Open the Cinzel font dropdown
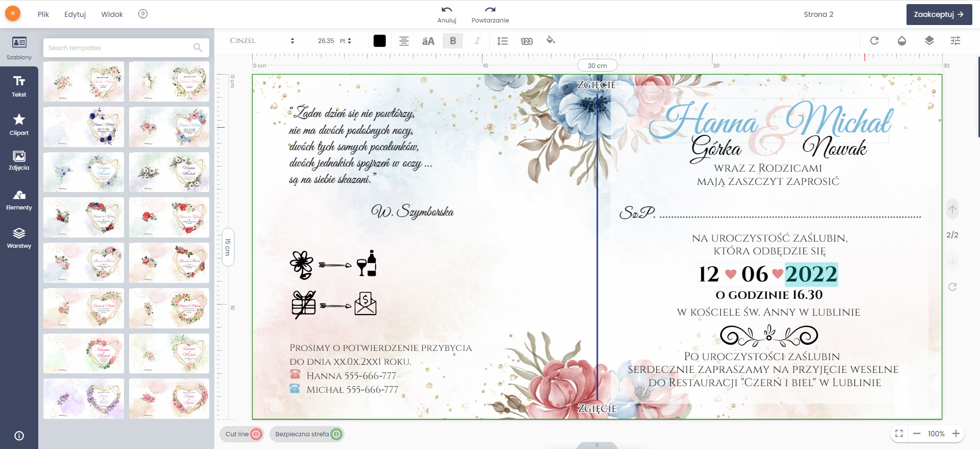Viewport: 980px width, 449px height. point(262,41)
